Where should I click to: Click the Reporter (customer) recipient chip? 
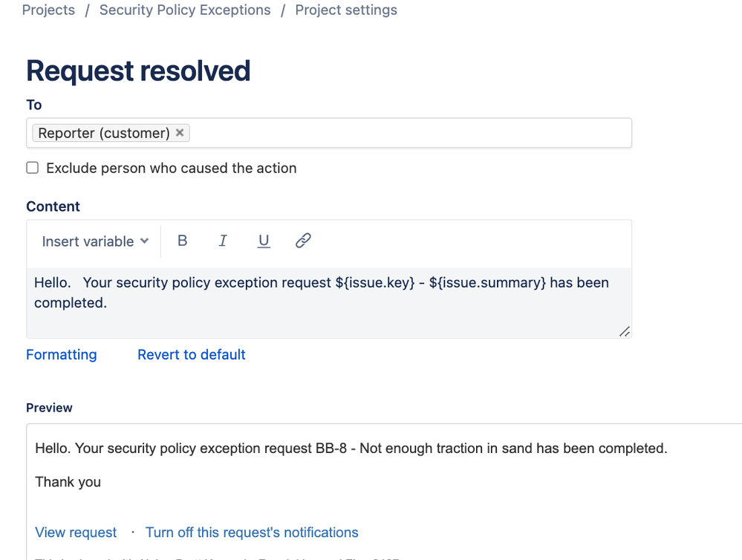104,133
